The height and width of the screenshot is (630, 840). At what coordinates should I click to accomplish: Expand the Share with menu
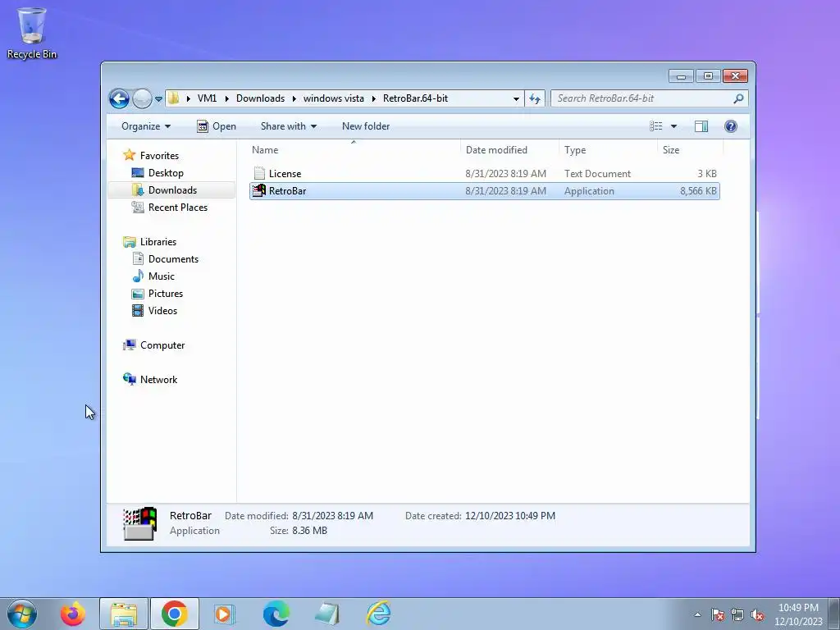tap(288, 126)
